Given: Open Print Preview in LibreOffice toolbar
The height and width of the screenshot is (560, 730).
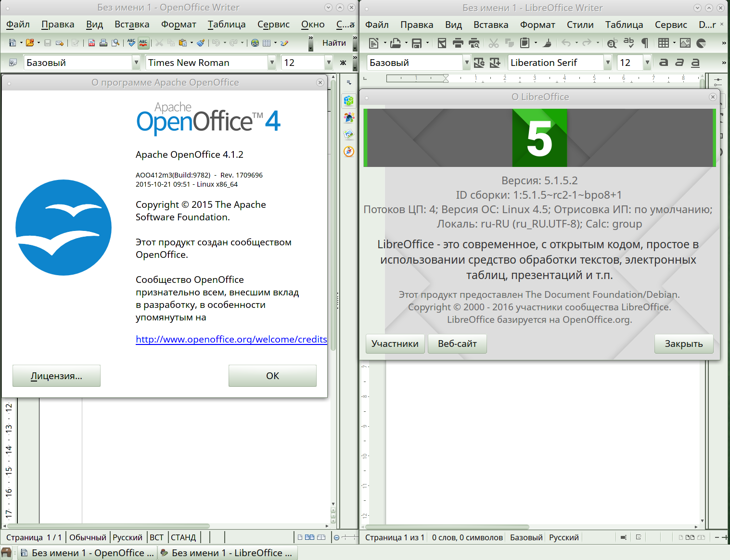Looking at the screenshot, I should click(474, 43).
